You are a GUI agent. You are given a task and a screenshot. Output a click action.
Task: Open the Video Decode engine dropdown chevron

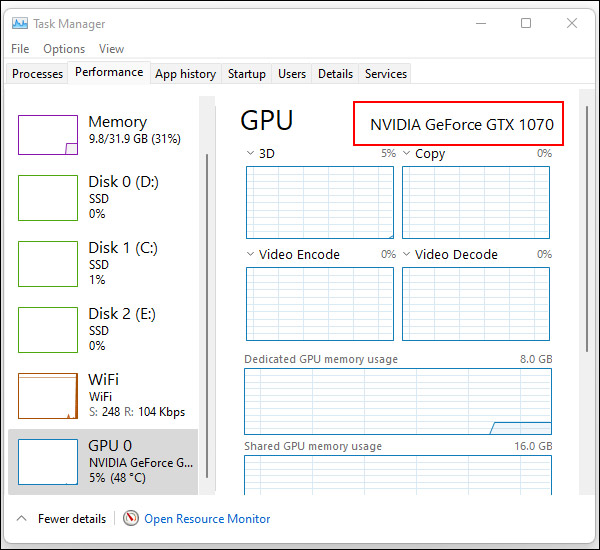coord(406,254)
